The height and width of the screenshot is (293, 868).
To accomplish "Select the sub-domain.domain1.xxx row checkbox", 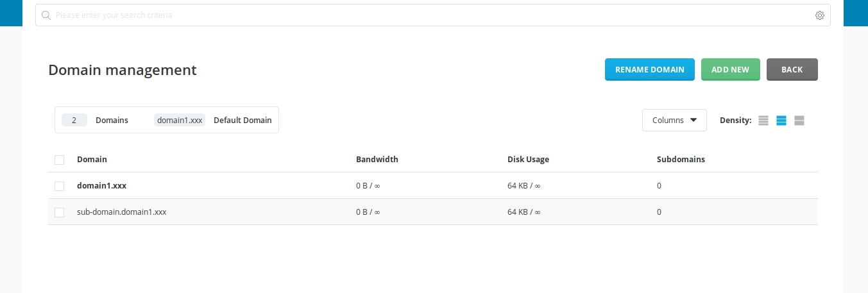I will pos(60,212).
